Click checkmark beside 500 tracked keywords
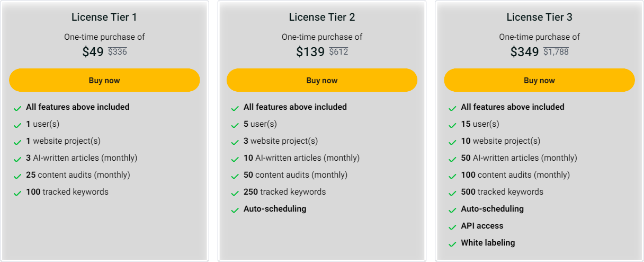The image size is (644, 262). tap(452, 194)
